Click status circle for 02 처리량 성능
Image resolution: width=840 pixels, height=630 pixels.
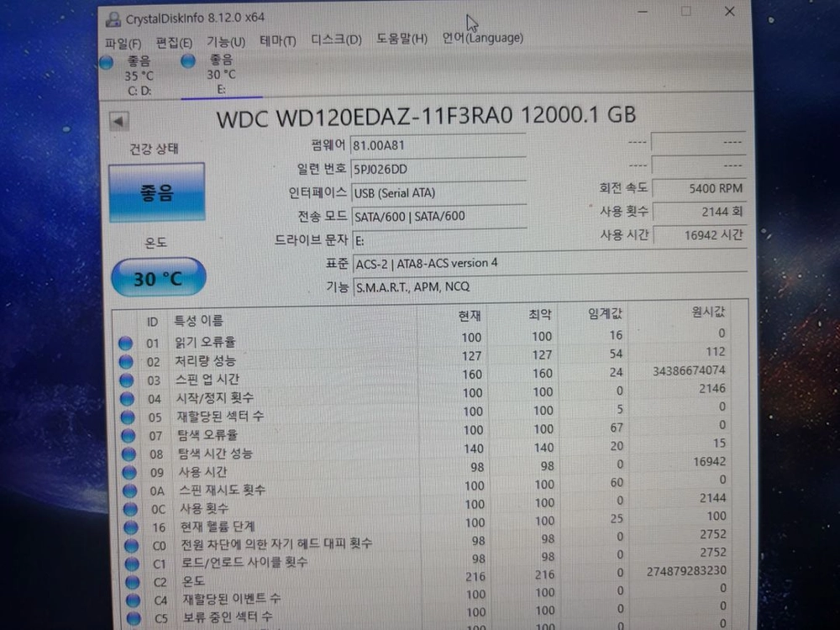tap(127, 362)
